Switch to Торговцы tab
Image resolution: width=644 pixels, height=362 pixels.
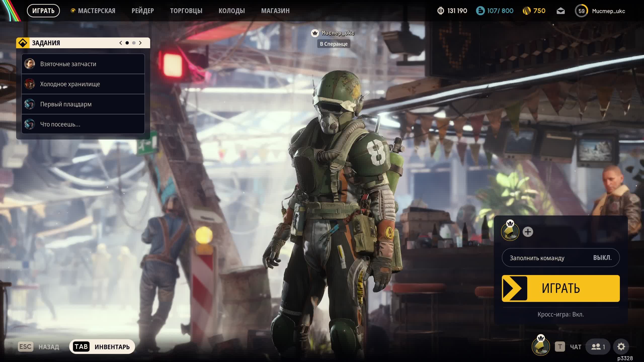186,11
